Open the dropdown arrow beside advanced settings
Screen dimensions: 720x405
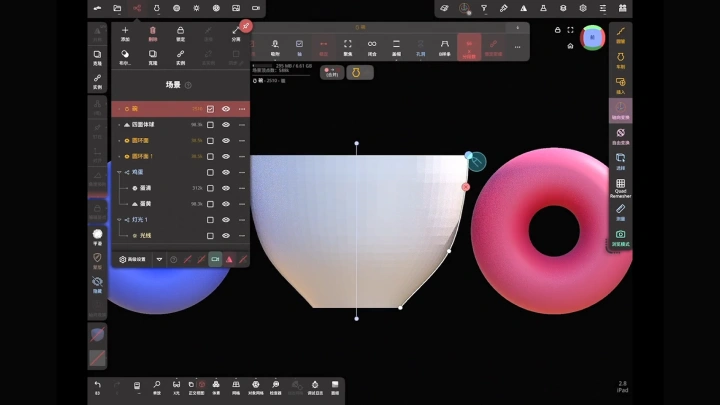pyautogui.click(x=159, y=259)
